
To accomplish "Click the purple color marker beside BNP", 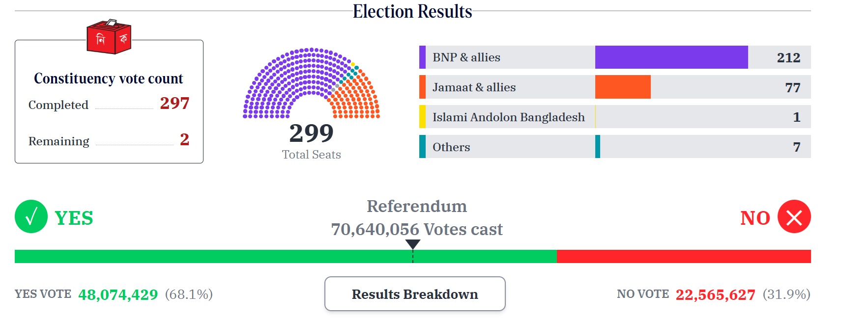I will click(422, 57).
